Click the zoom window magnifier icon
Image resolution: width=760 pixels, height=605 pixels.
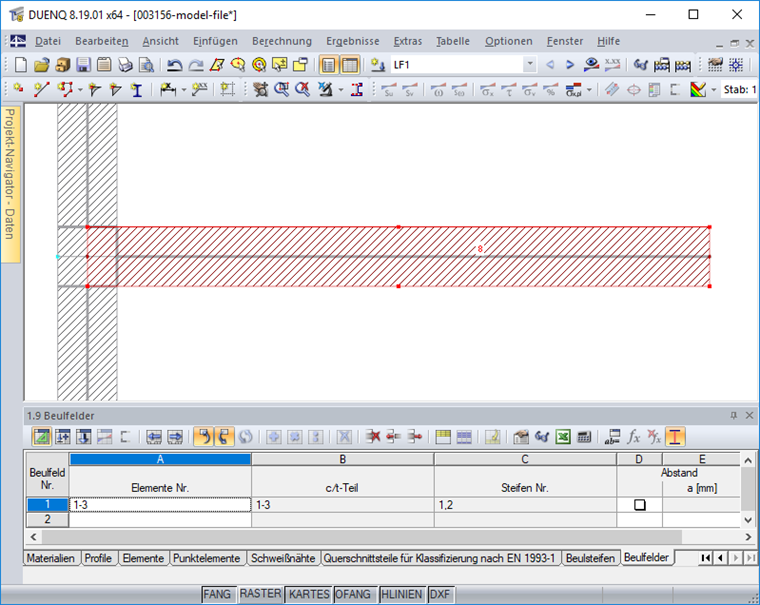coord(281,89)
